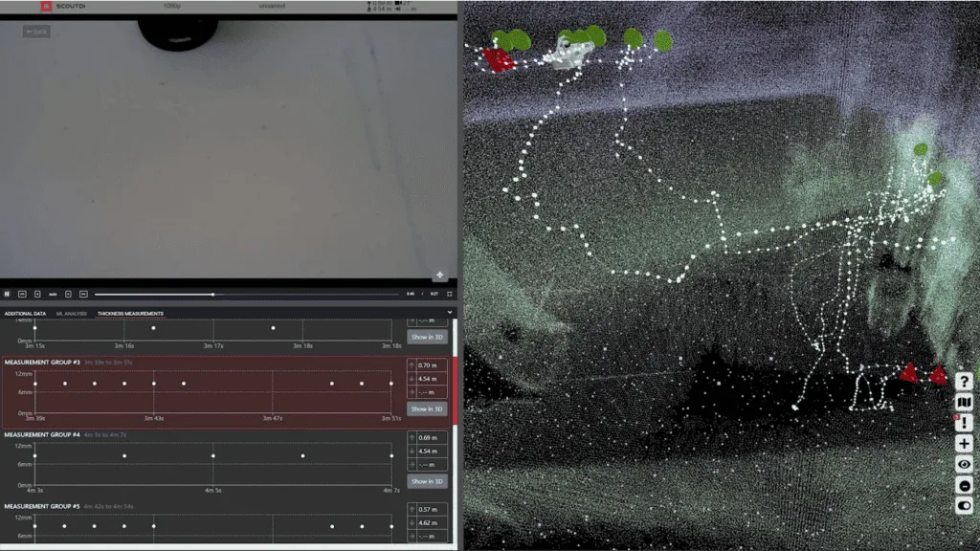Click the last data point in Group #4 chart
Viewport: 980px width, 551px height.
click(x=391, y=456)
